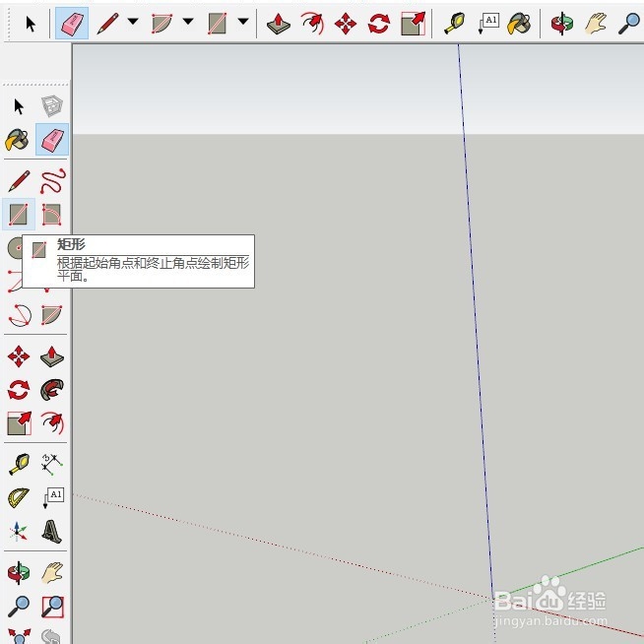The height and width of the screenshot is (644, 644).
Task: Pick the Tape Measure tool in top toolbar
Action: tap(455, 24)
